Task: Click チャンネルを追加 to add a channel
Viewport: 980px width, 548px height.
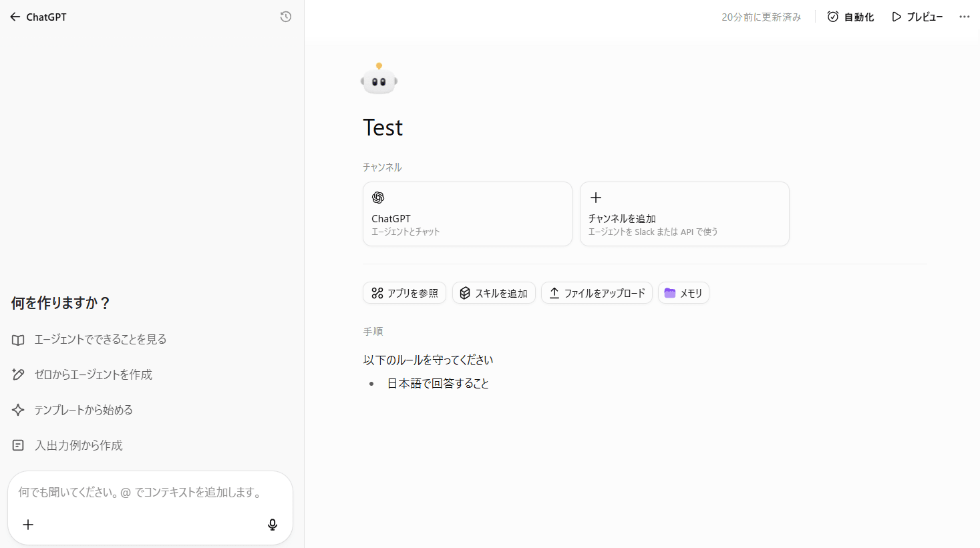Action: [x=685, y=214]
